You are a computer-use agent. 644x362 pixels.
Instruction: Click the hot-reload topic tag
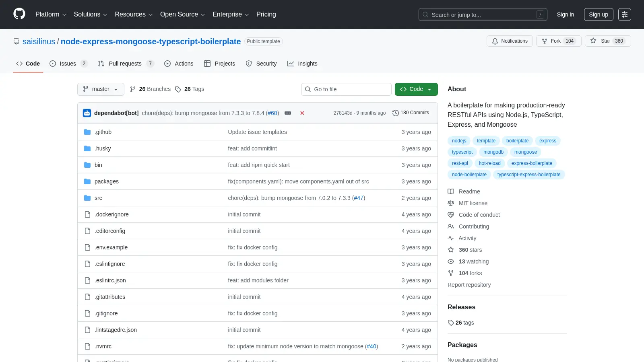[489, 163]
